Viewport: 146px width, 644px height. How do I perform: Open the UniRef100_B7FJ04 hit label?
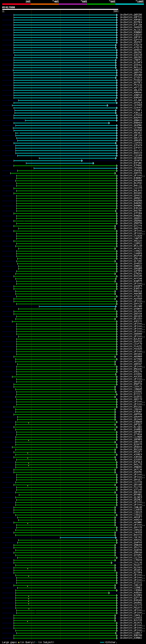tap(131, 25)
